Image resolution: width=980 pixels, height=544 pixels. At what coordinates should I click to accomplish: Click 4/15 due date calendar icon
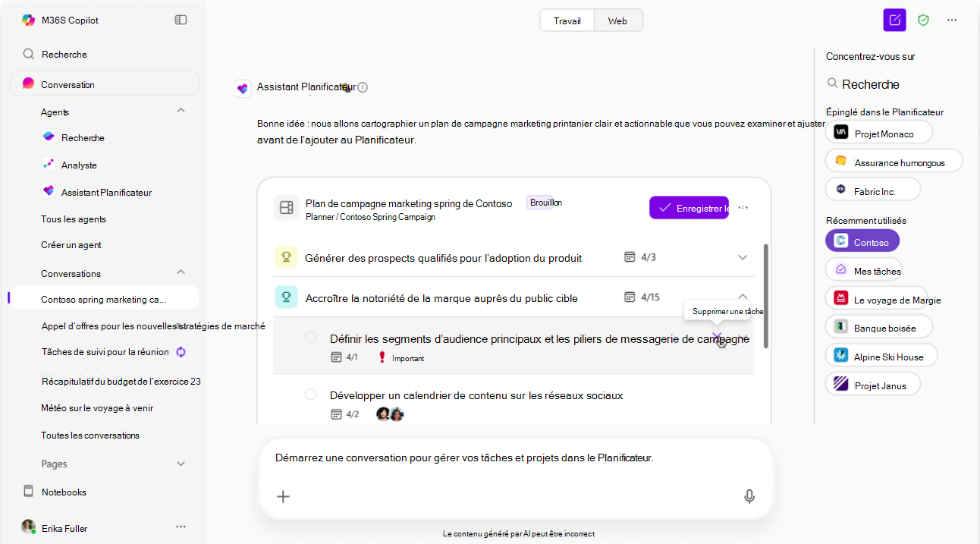click(629, 297)
